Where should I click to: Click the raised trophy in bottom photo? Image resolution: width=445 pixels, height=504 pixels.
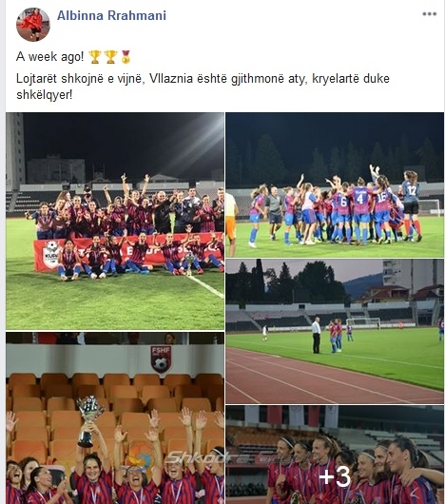[x=88, y=421]
